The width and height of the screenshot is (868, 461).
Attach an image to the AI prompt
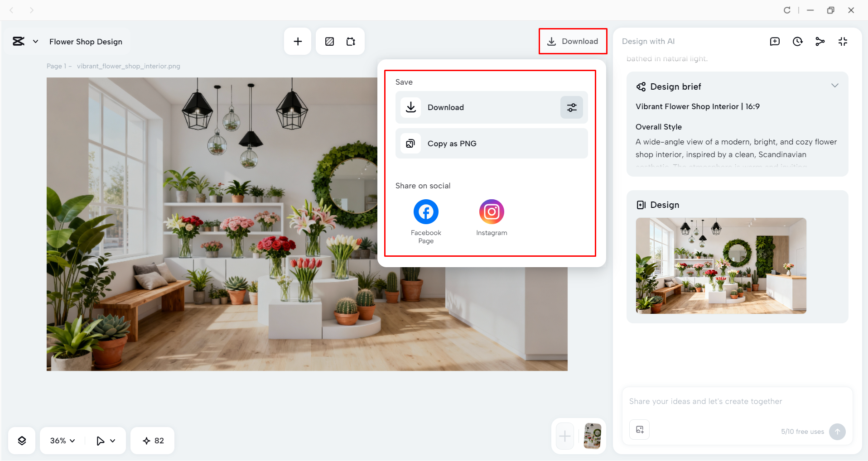pyautogui.click(x=639, y=430)
